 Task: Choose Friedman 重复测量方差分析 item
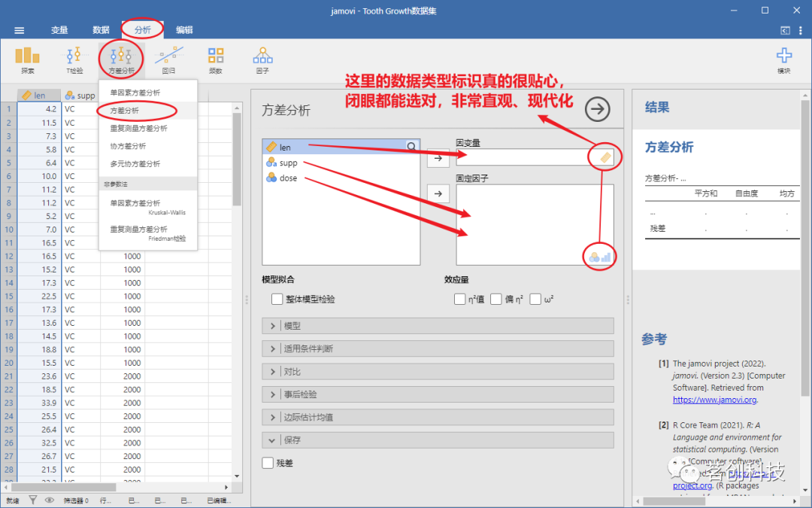pyautogui.click(x=148, y=233)
